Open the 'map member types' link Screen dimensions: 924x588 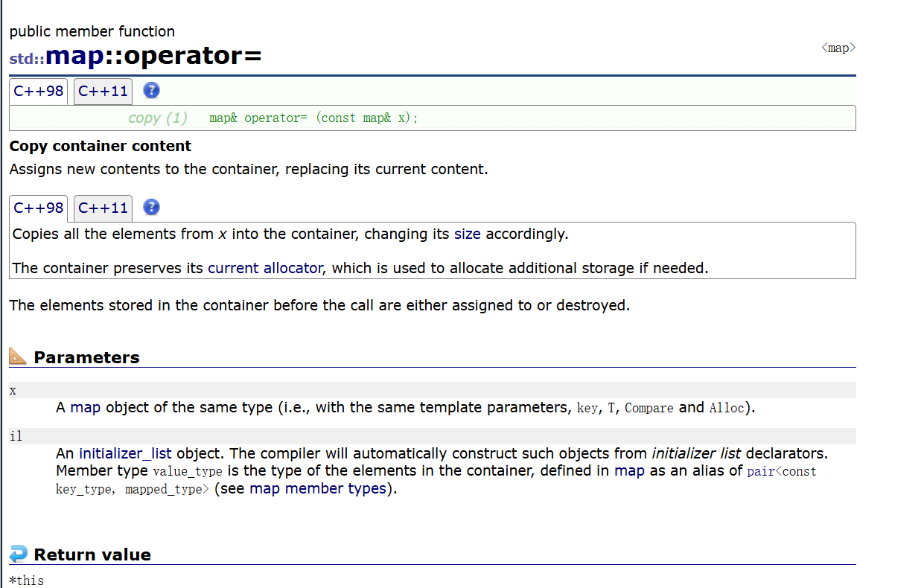tap(318, 488)
